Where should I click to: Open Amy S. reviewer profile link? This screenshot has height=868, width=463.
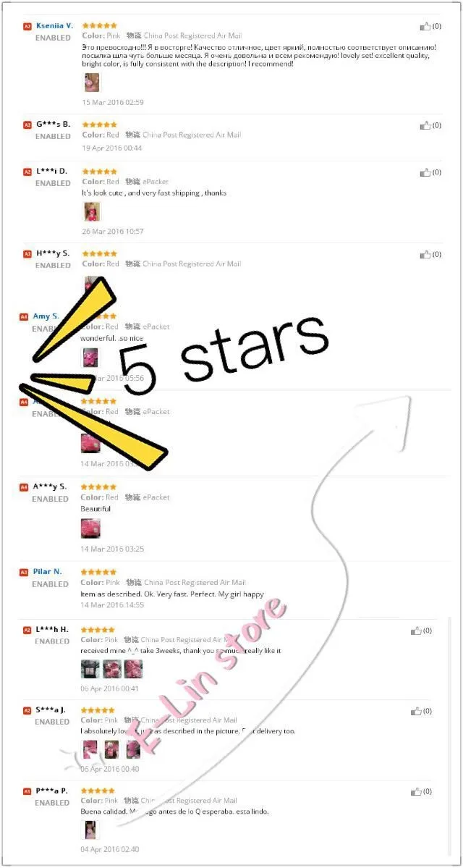pyautogui.click(x=46, y=316)
